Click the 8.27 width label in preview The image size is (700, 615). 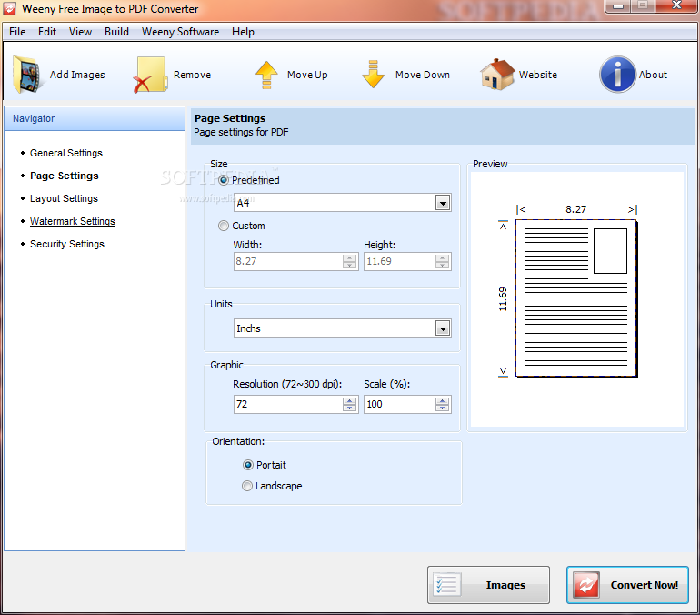tap(575, 209)
